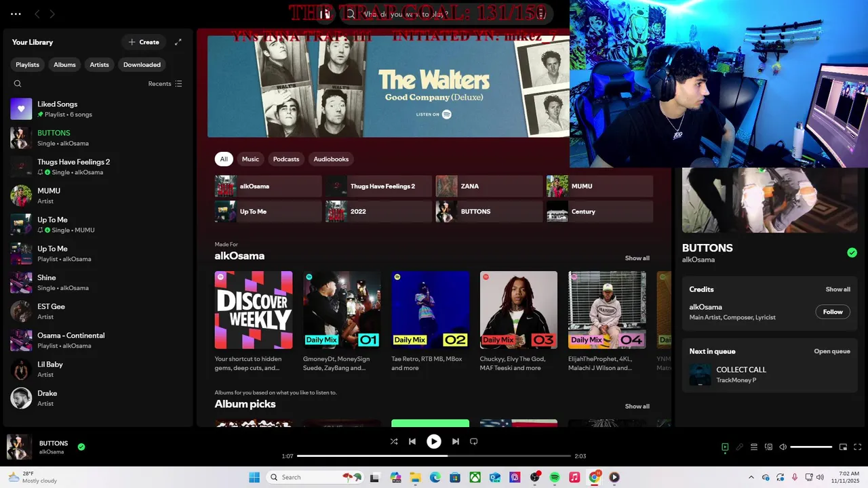
Task: Open Thugs Have Feelings 2 in library
Action: click(98, 167)
